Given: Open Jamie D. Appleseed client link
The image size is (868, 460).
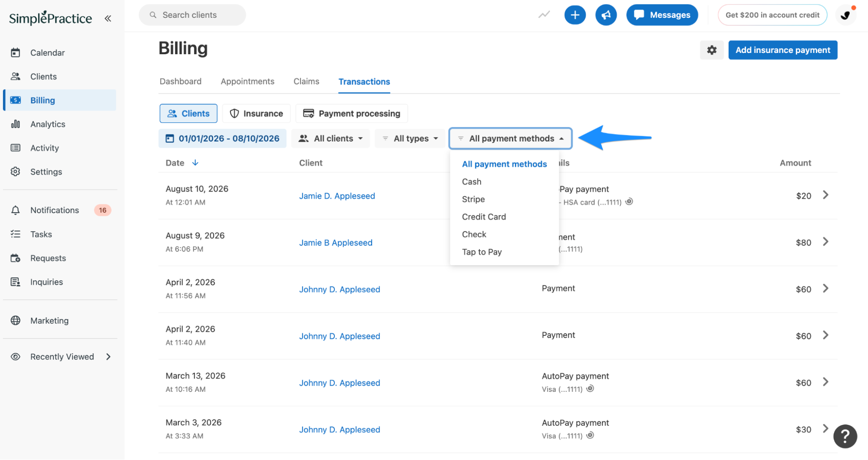Looking at the screenshot, I should click(337, 196).
